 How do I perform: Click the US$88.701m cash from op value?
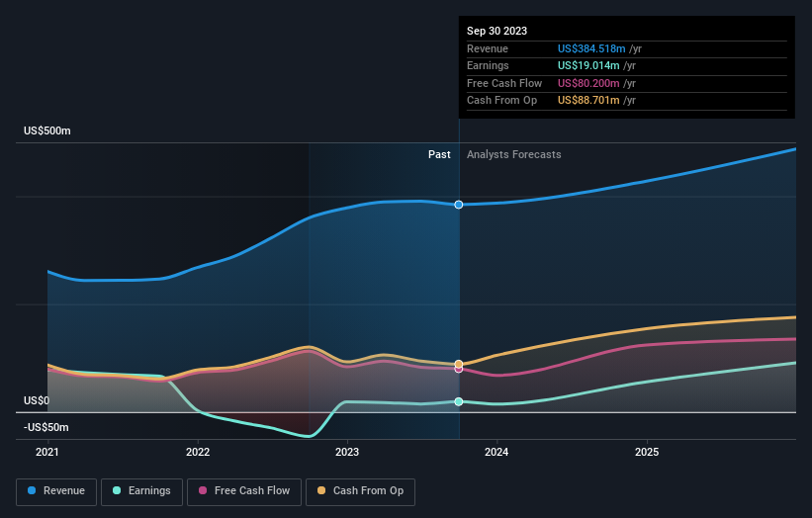(588, 101)
